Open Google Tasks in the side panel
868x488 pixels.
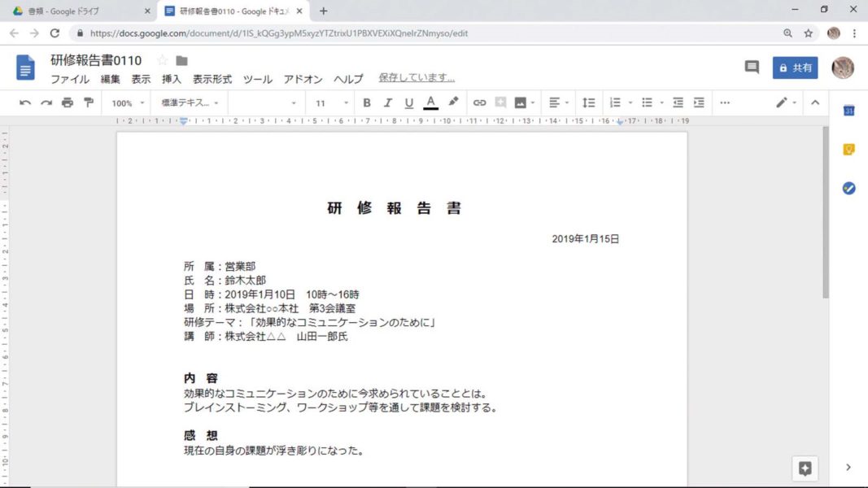pyautogui.click(x=848, y=188)
